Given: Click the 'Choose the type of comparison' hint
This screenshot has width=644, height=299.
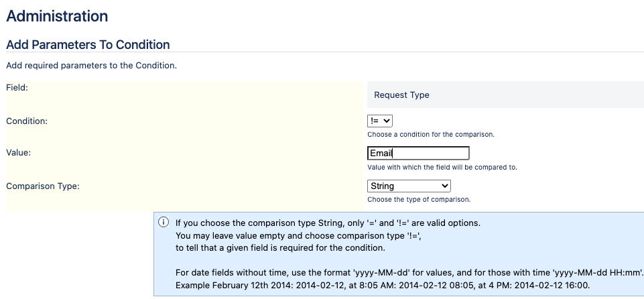Looking at the screenshot, I should coord(419,200).
